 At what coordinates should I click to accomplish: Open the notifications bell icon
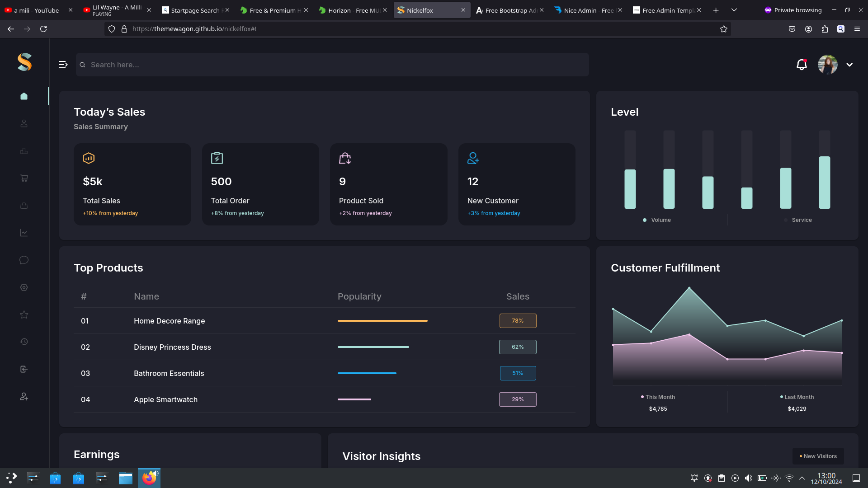802,65
